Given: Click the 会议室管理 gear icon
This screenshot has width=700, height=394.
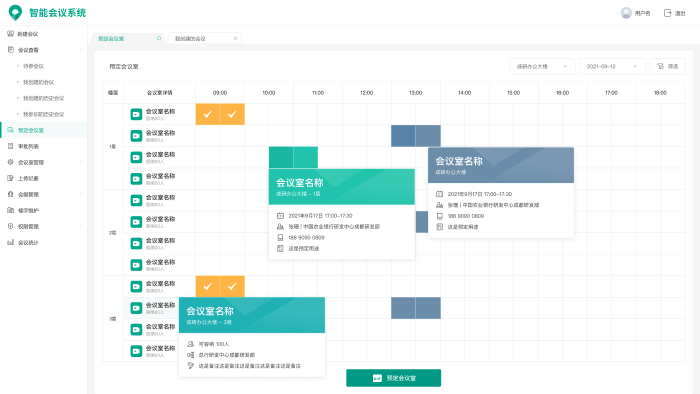Looking at the screenshot, I should pos(10,162).
